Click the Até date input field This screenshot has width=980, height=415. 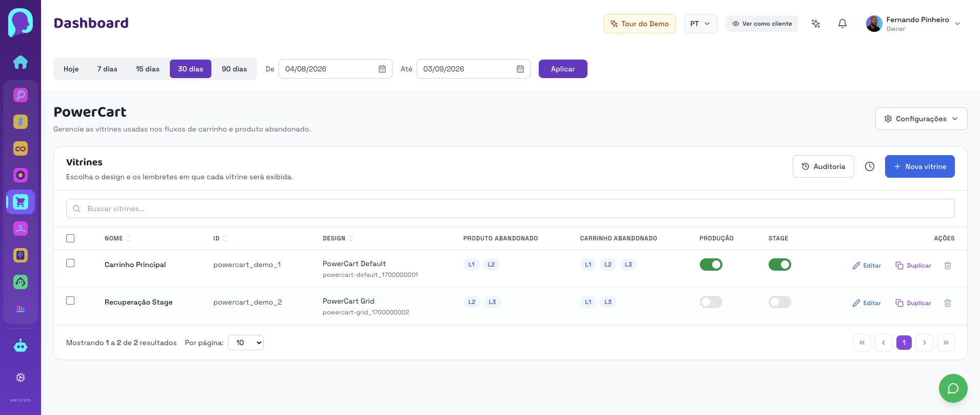(474, 69)
